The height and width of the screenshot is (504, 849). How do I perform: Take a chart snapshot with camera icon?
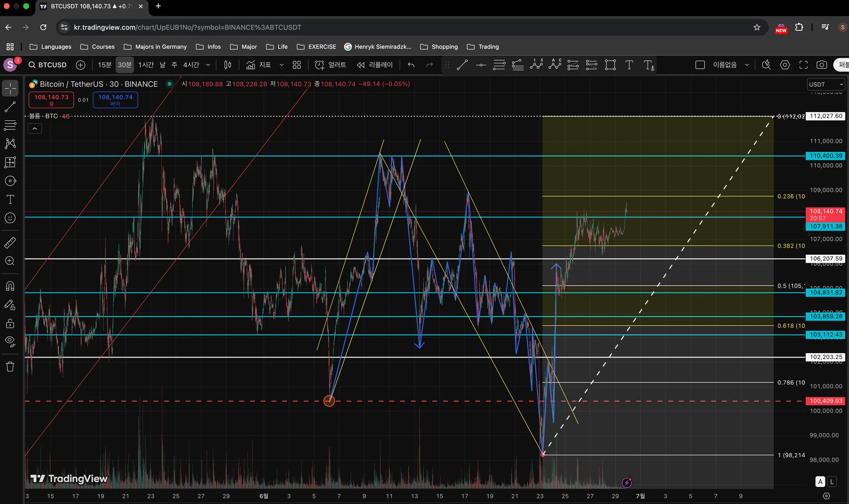tap(822, 65)
